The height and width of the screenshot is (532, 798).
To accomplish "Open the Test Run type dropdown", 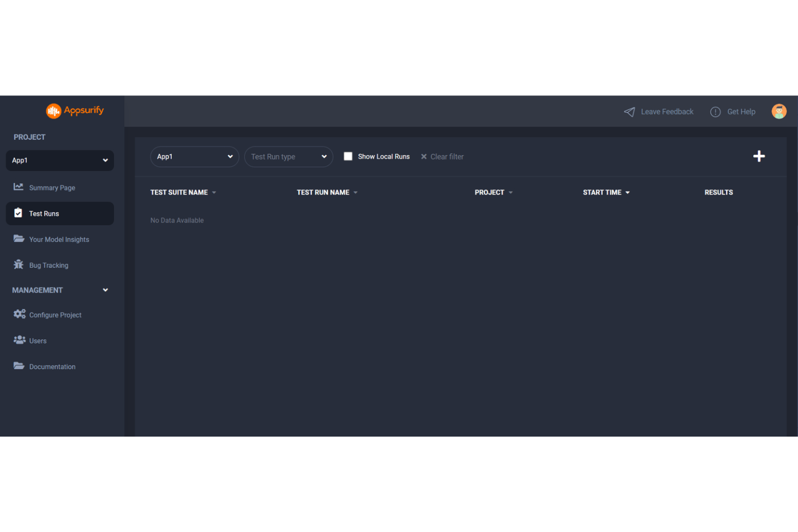I will (x=288, y=157).
